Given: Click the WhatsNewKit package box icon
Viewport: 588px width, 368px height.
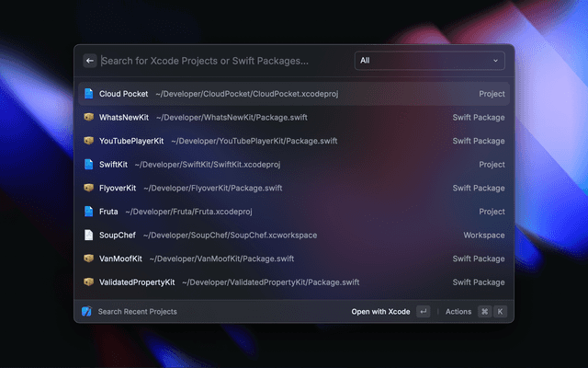Looking at the screenshot, I should pos(88,118).
